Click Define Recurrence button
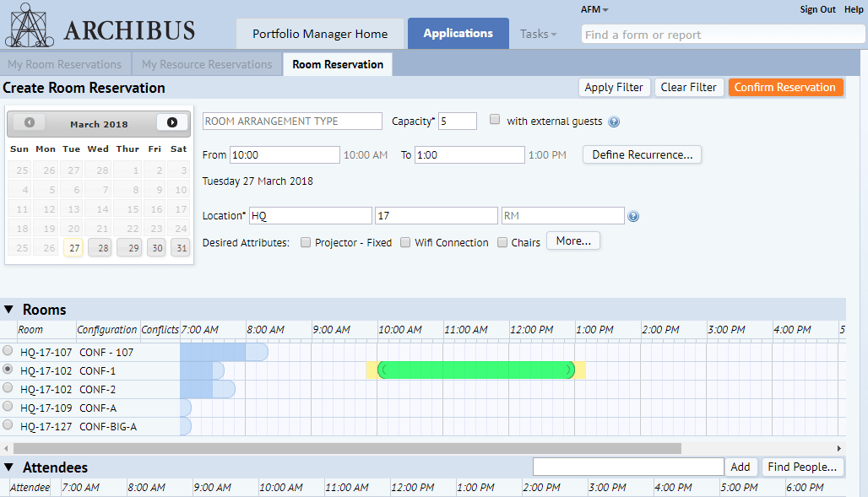Screen dimensions: 868x497 pyautogui.click(x=643, y=155)
